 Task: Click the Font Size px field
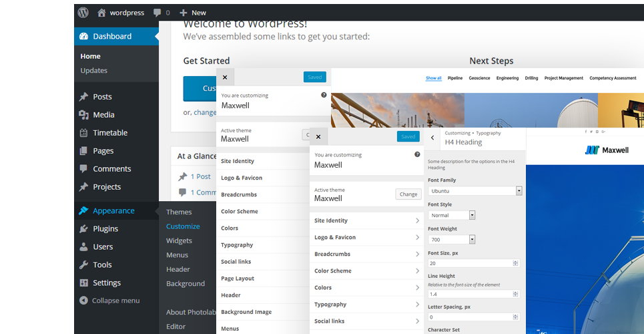pyautogui.click(x=474, y=263)
